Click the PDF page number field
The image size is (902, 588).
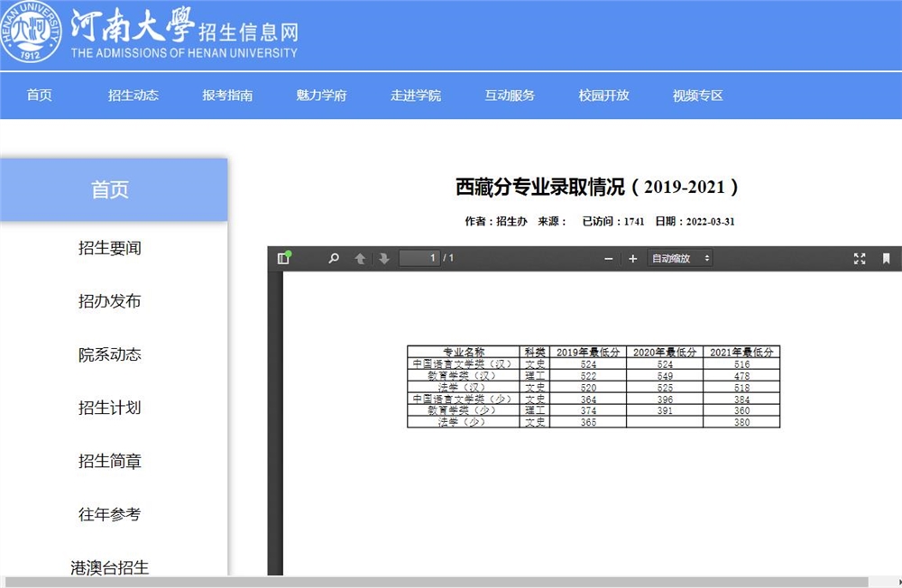click(420, 258)
